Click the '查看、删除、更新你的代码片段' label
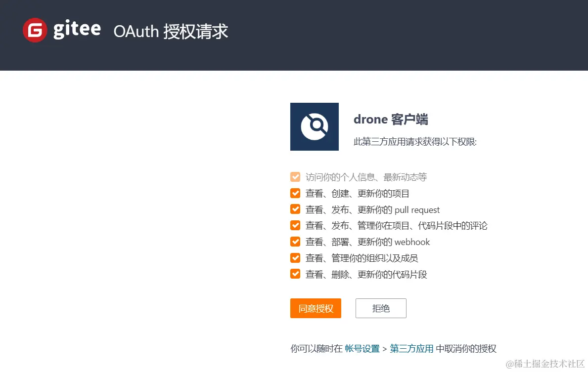Image resolution: width=588 pixels, height=372 pixels. [366, 275]
